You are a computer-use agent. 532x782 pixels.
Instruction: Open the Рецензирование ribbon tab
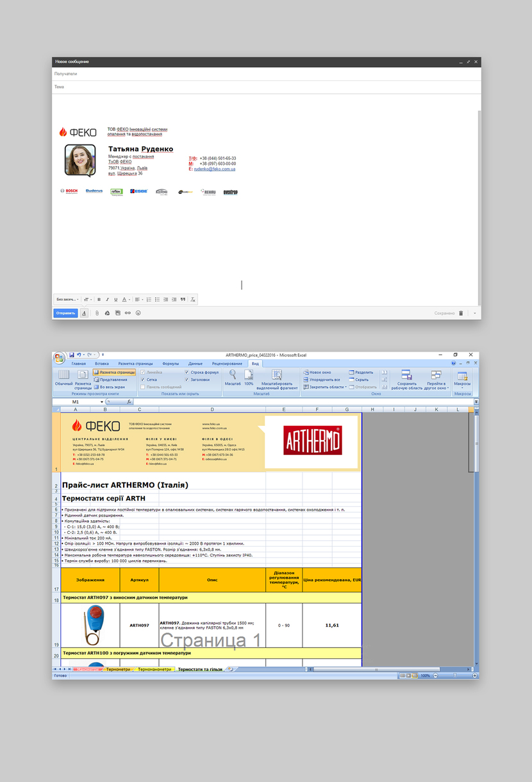click(x=227, y=364)
